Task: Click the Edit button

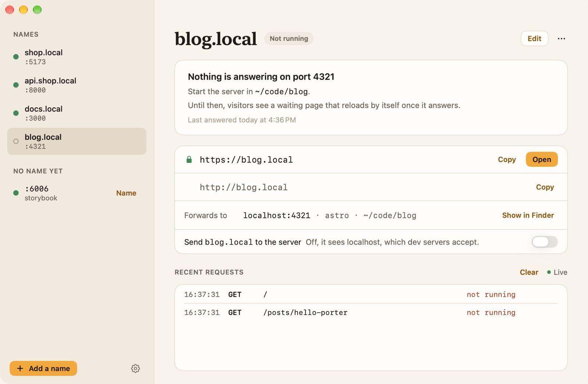Action: click(534, 39)
